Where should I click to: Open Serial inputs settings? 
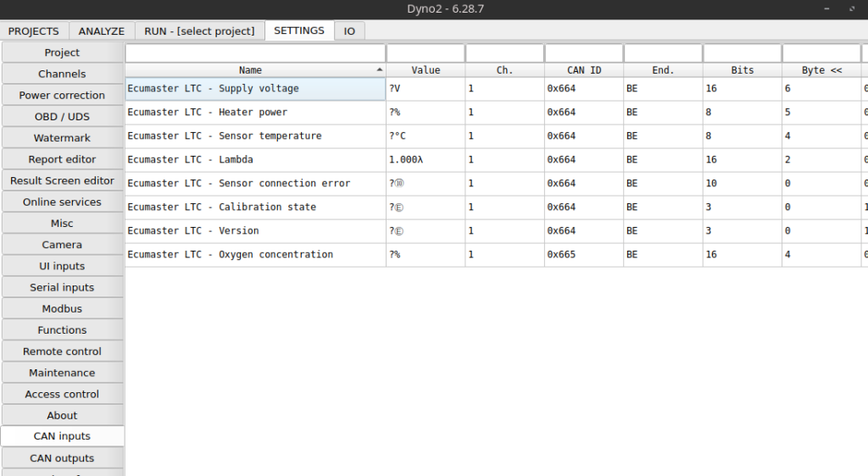tap(62, 287)
